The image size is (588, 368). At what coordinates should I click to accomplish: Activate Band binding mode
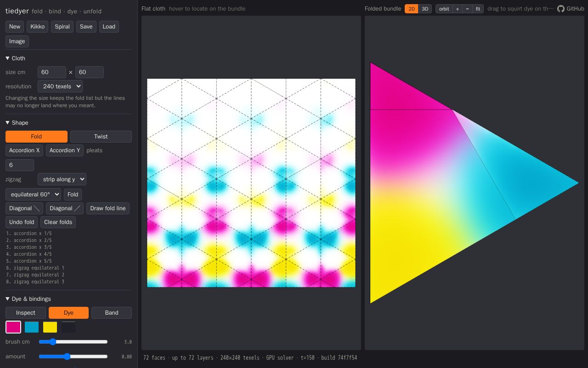112,313
